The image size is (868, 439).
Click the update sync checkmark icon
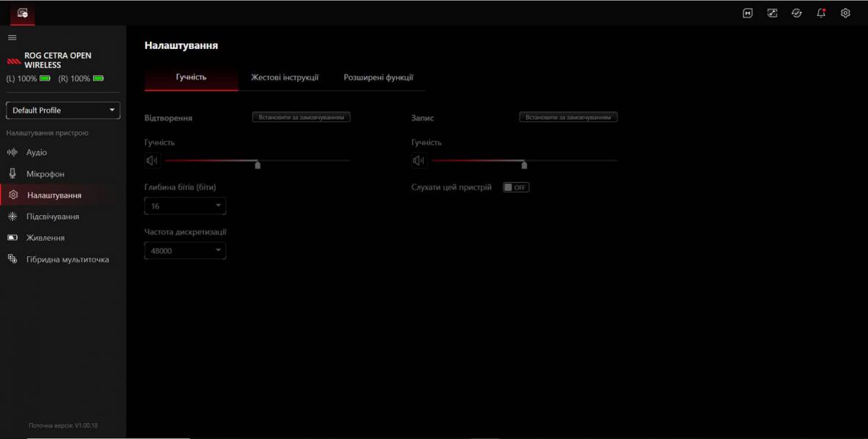coord(796,13)
